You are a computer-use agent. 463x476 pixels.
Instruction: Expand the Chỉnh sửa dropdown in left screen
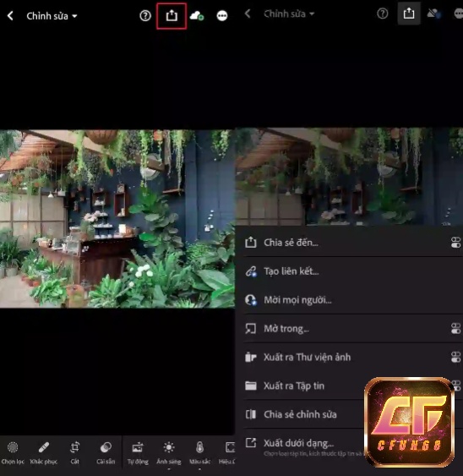[52, 16]
